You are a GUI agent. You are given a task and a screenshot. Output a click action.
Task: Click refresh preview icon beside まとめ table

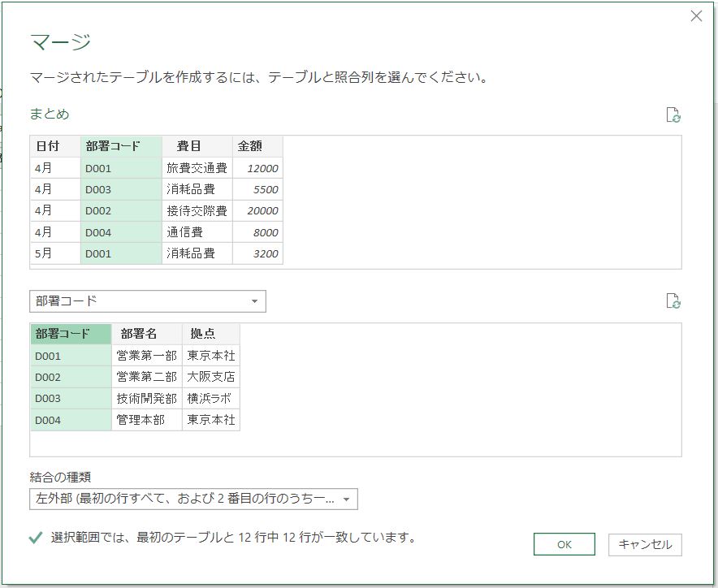click(673, 115)
